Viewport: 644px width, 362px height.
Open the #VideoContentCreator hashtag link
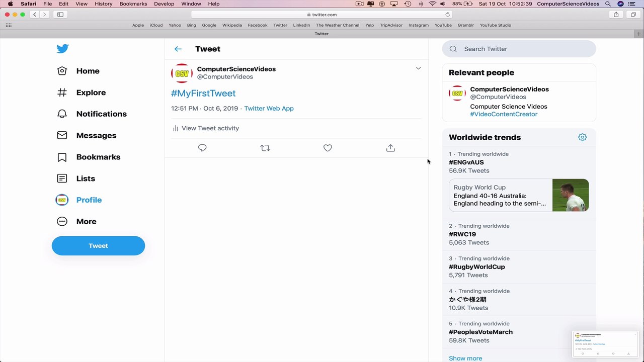504,114
